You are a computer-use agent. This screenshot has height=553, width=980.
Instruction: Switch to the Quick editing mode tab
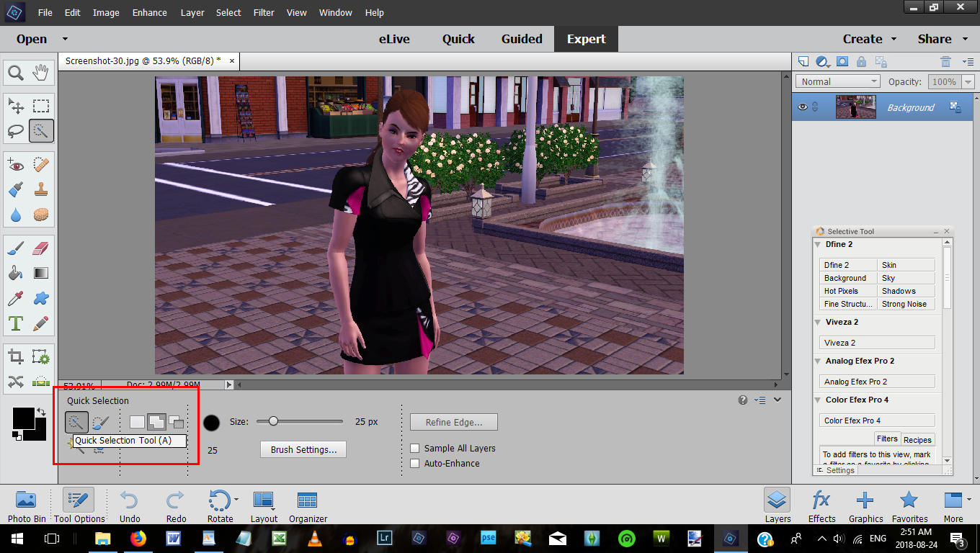click(458, 39)
